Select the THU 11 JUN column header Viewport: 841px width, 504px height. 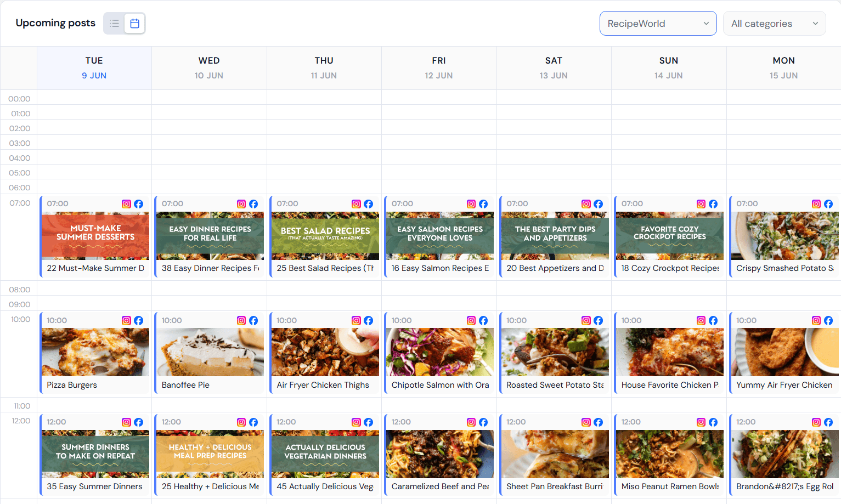point(324,68)
